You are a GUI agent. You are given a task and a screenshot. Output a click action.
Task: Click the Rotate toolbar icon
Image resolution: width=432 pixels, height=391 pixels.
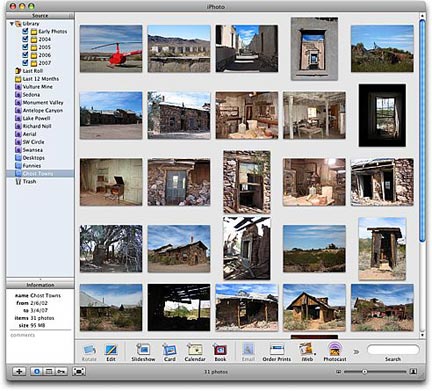pos(89,353)
